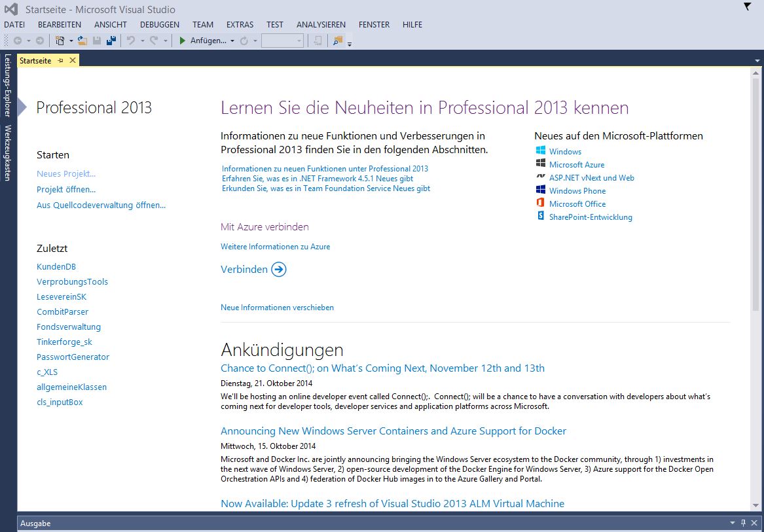The height and width of the screenshot is (532, 764).
Task: Click the Microsoft Azure logo icon
Action: click(x=540, y=163)
